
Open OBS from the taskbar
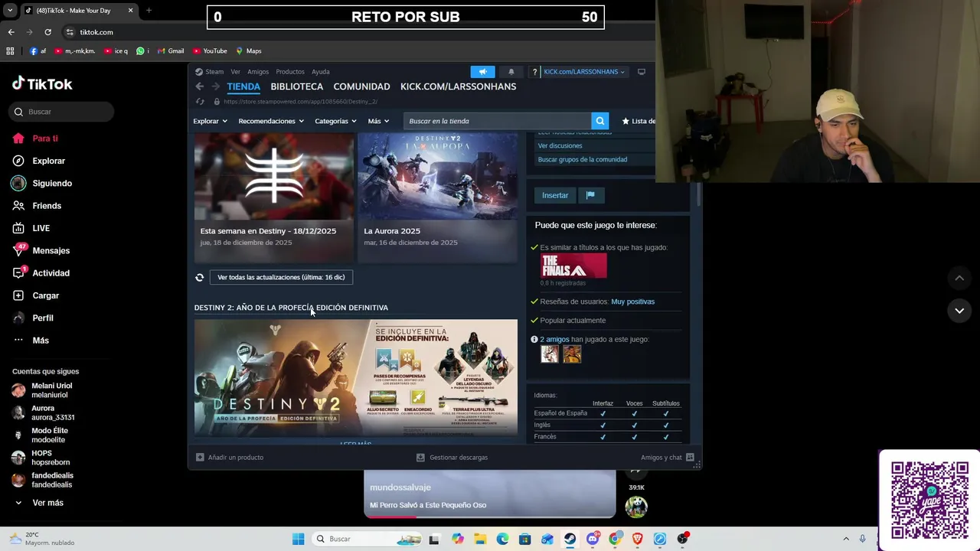pos(682,539)
